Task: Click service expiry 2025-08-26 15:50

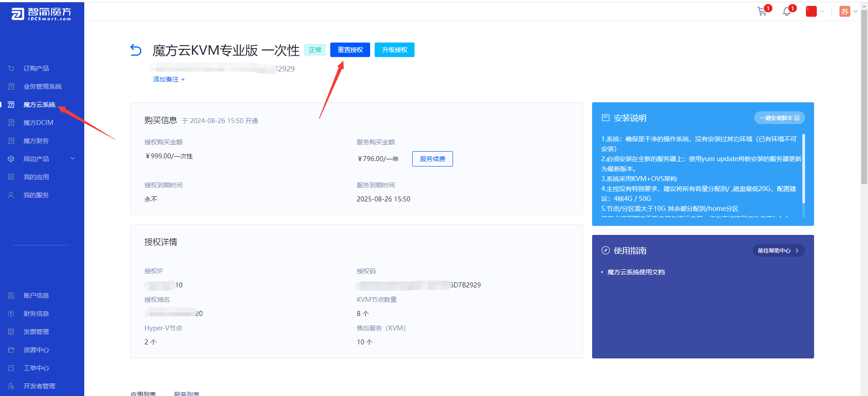Action: point(383,199)
